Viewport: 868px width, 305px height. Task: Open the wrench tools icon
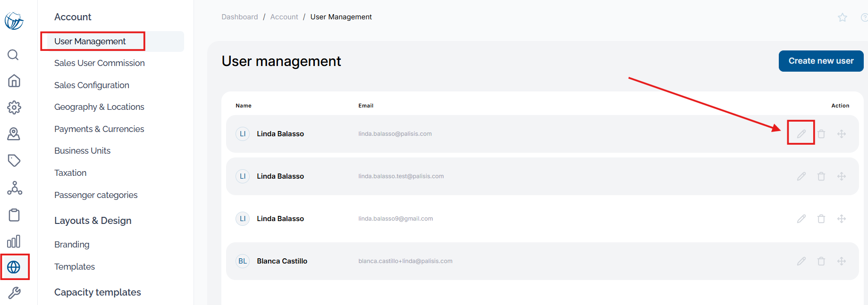14,293
